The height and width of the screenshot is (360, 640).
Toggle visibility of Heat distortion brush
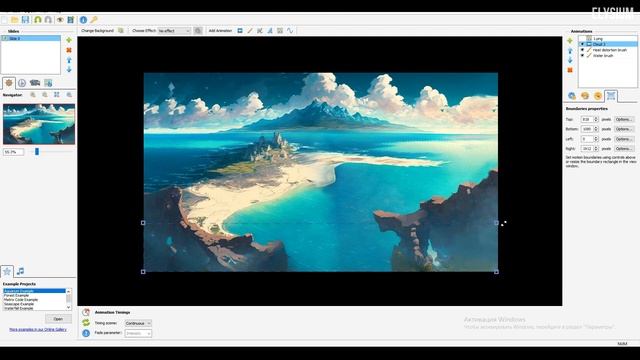tap(582, 50)
